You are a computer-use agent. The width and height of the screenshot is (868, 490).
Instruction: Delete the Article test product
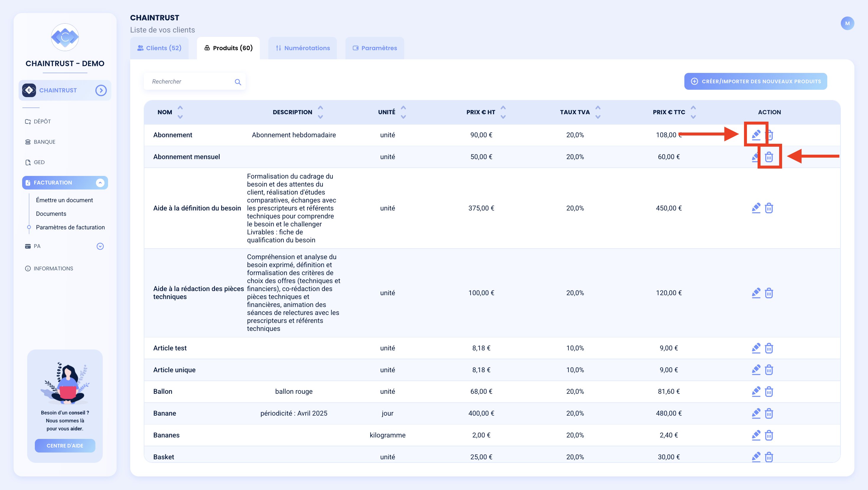click(x=769, y=348)
